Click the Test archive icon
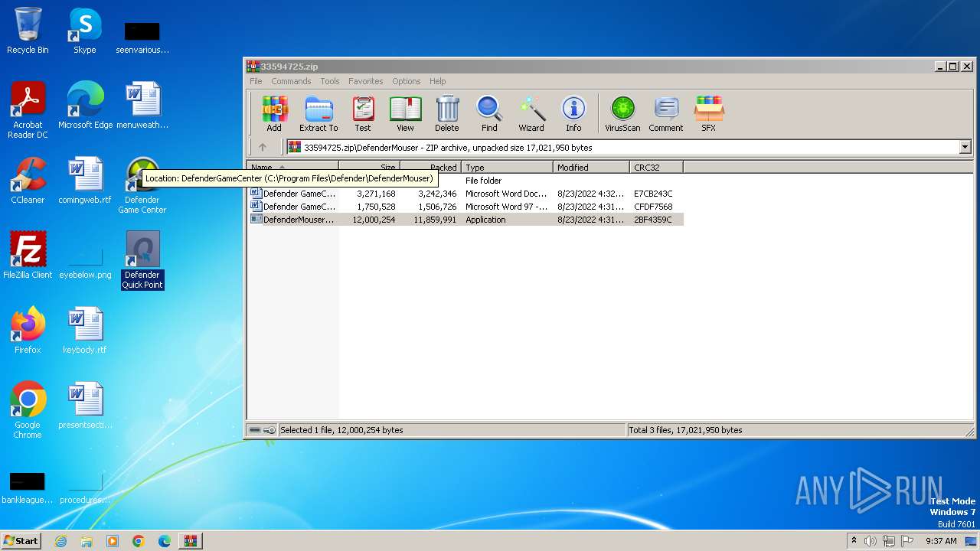 [363, 114]
